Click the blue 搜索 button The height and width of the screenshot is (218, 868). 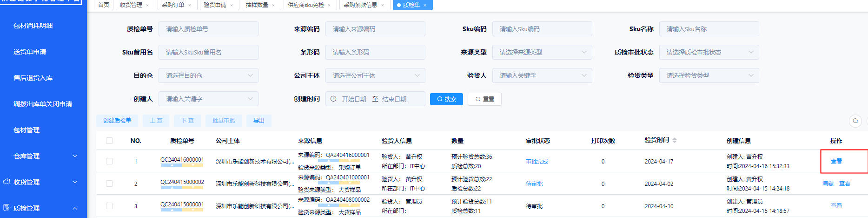pos(446,99)
